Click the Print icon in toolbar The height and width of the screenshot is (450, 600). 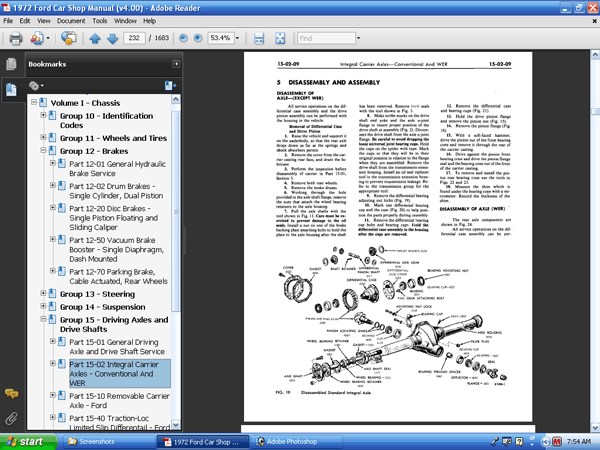(14, 38)
